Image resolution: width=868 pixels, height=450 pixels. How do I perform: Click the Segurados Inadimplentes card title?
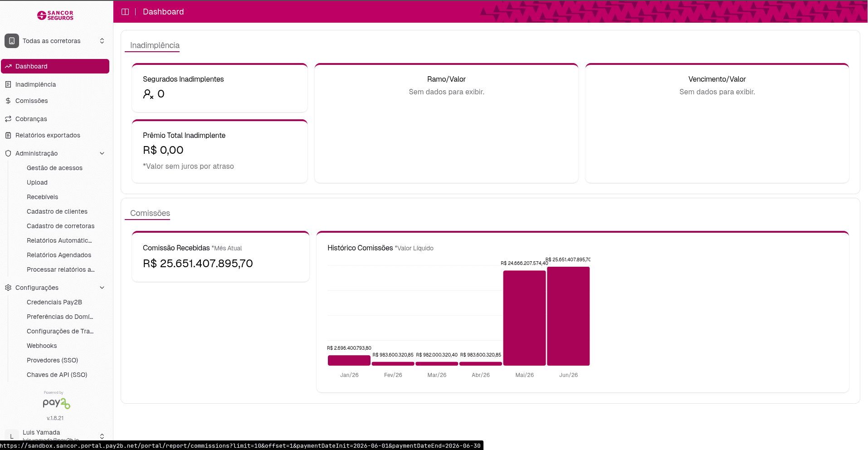pyautogui.click(x=183, y=79)
